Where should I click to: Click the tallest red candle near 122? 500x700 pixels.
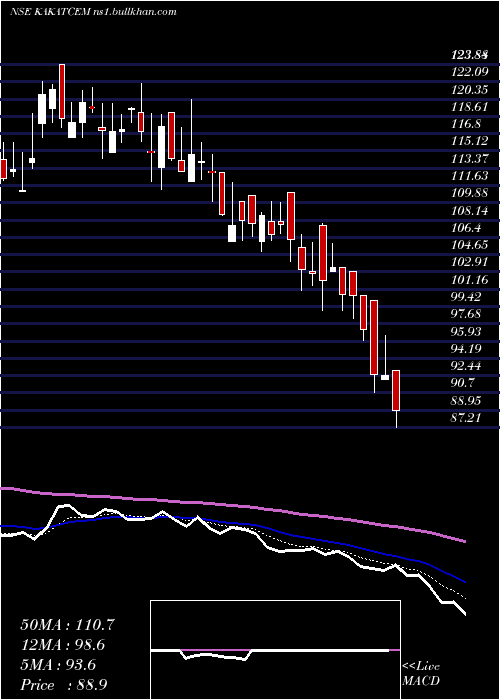point(62,92)
